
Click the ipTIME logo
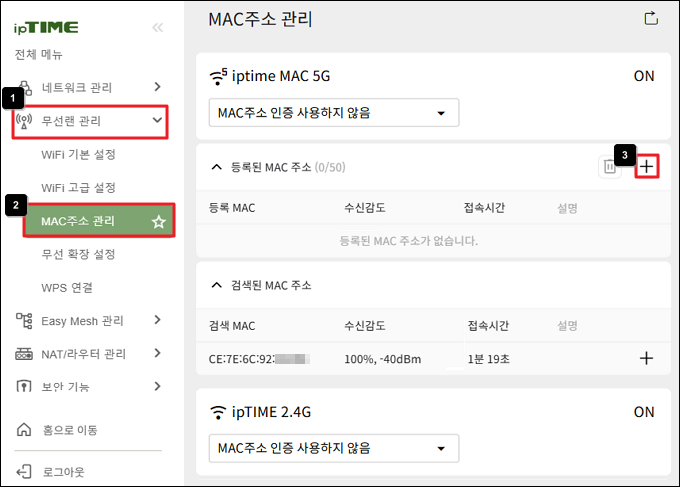(46, 28)
